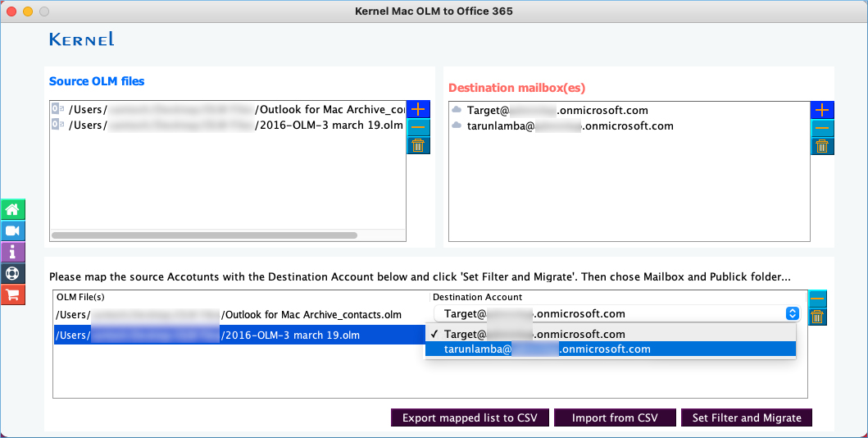The image size is (868, 438).
Task: Open the Destination Account dropdown arrows
Action: [792, 313]
